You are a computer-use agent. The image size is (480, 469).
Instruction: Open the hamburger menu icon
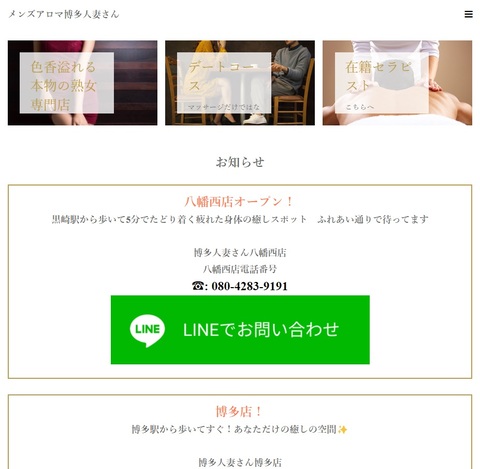pos(468,14)
